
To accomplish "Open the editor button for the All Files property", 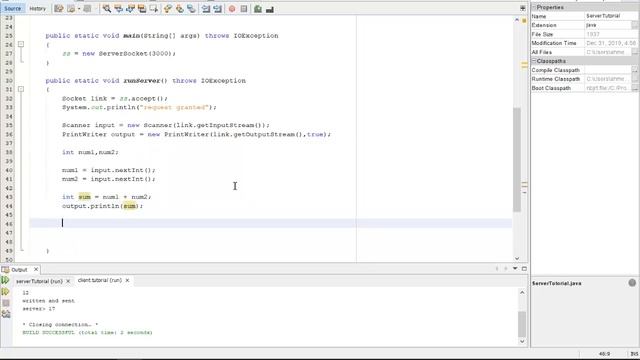I will pos(634,52).
